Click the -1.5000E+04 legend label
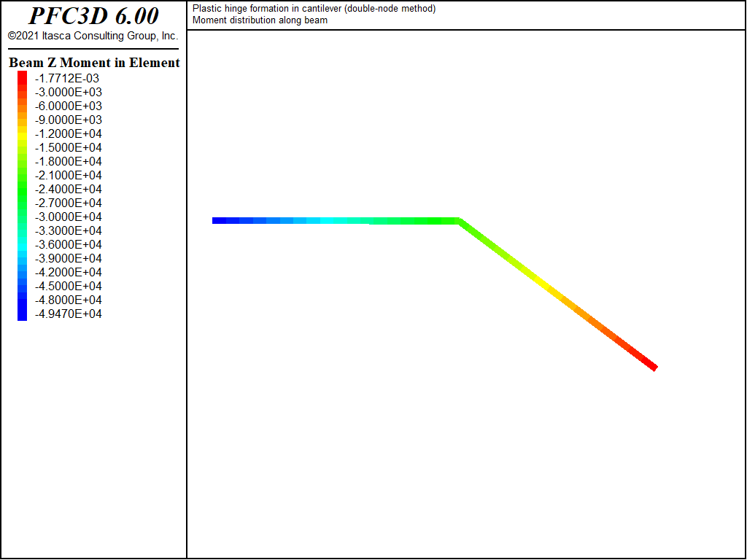The image size is (747, 560). pyautogui.click(x=69, y=147)
